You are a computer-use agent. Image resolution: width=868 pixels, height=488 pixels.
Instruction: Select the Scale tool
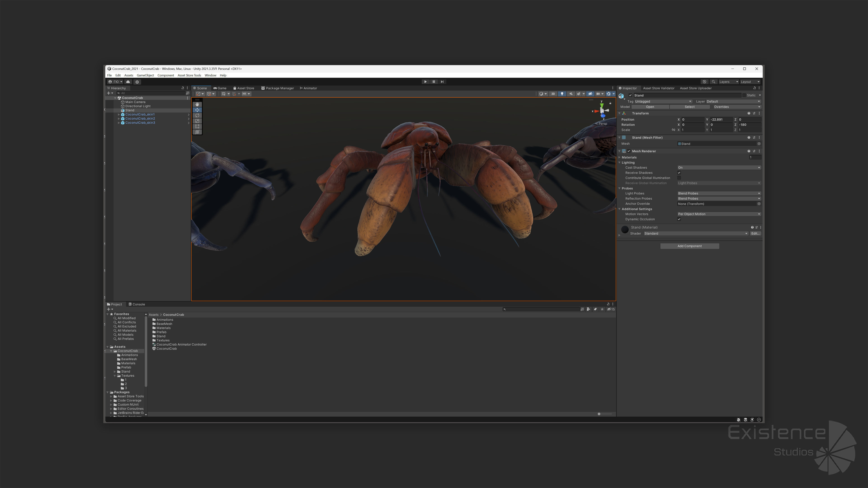197,121
